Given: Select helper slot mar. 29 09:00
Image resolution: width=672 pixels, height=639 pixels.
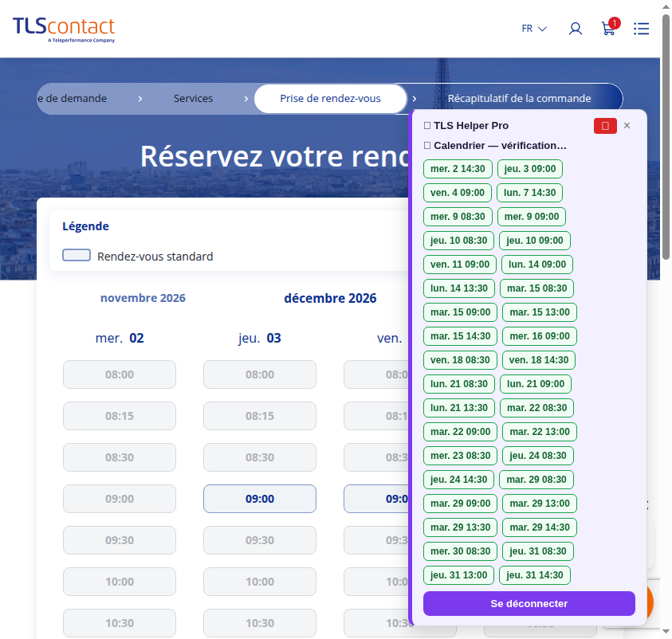Looking at the screenshot, I should point(460,504).
